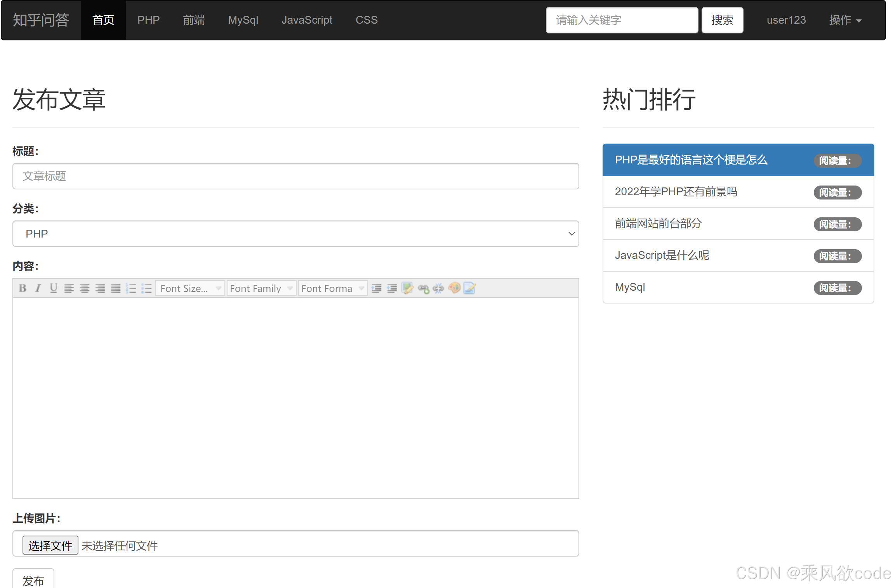893x588 pixels.
Task: Increase the text indent
Action: [376, 288]
